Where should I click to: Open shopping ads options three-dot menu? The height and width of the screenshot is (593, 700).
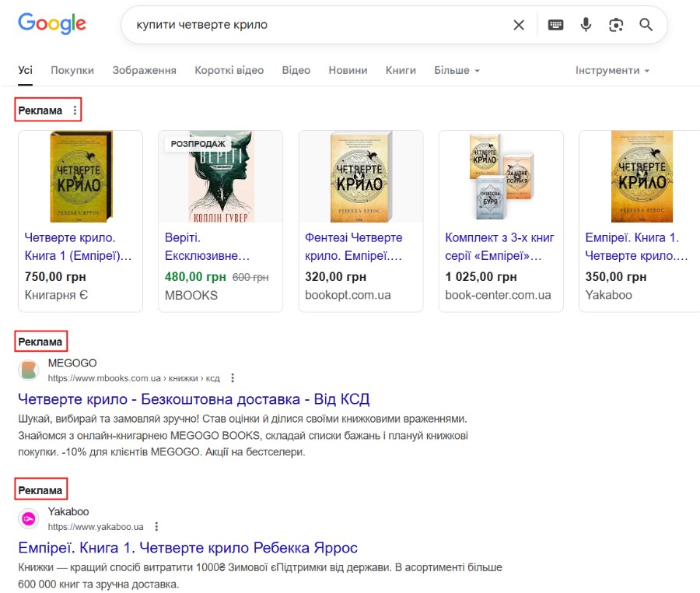tap(75, 111)
